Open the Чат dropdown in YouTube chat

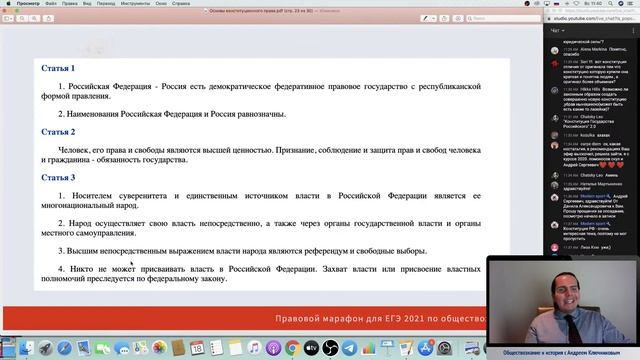(558, 31)
